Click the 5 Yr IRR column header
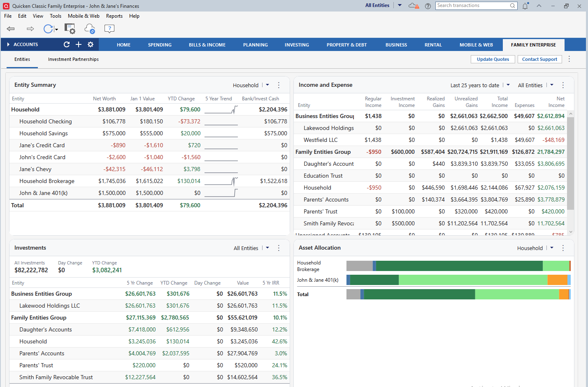 [271, 283]
